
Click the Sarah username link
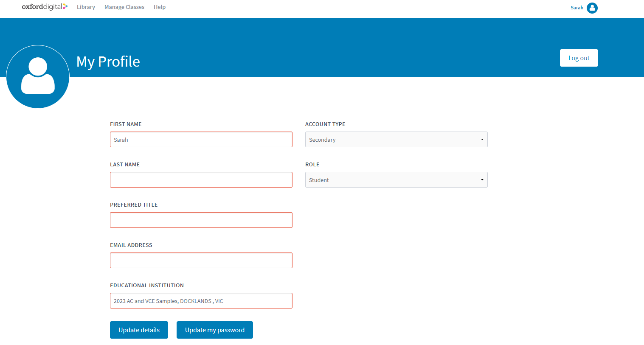(x=577, y=8)
